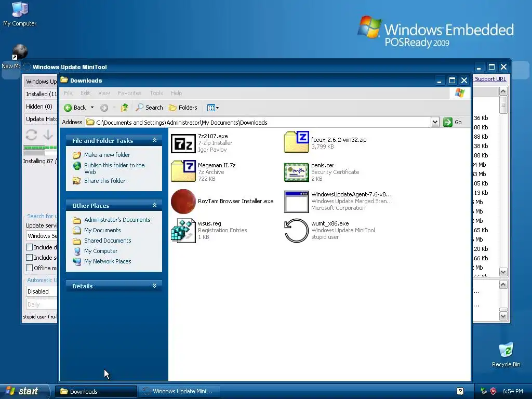
Task: Select the Hidden (0) tab in MiniTool
Action: [41, 107]
